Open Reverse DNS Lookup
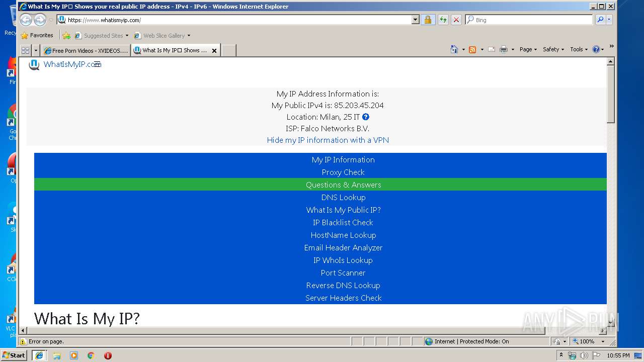Screen dimensions: 644x362 point(343,286)
